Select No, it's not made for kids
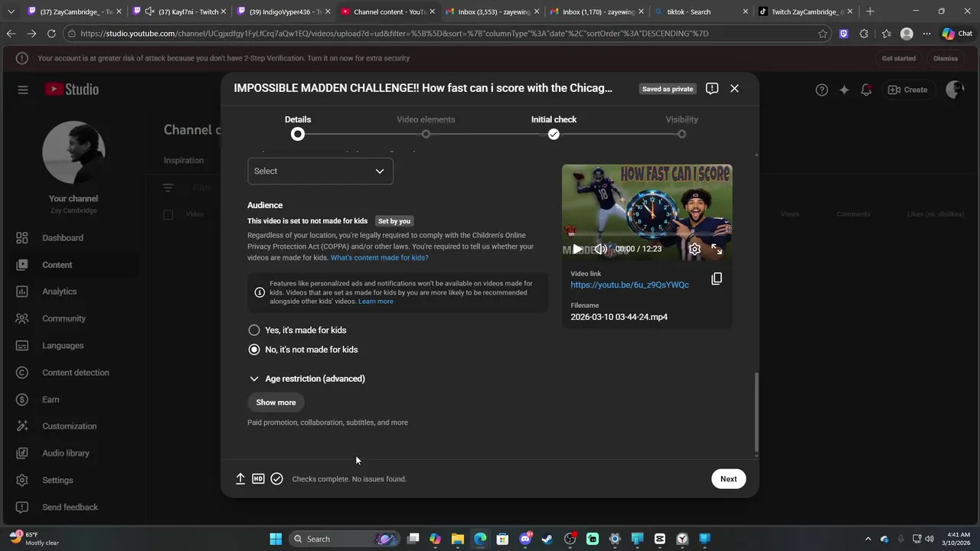 tap(254, 350)
